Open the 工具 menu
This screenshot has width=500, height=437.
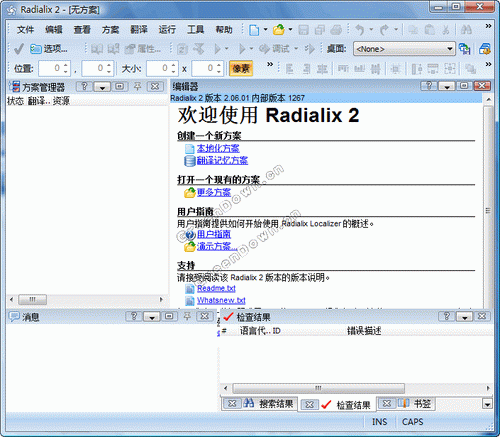(195, 30)
